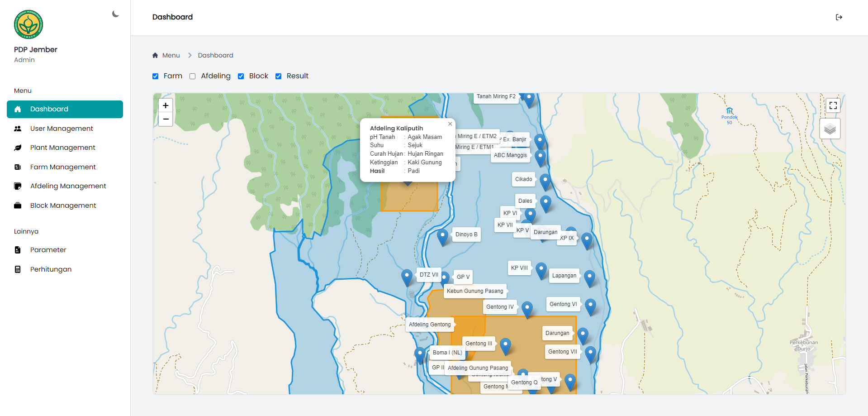Zoom out on the map

click(x=166, y=119)
